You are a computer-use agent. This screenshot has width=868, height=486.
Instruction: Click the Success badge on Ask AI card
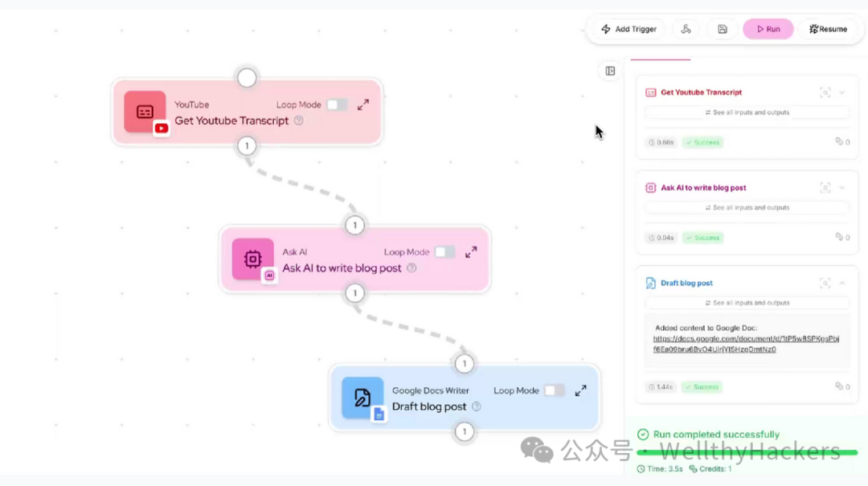703,238
